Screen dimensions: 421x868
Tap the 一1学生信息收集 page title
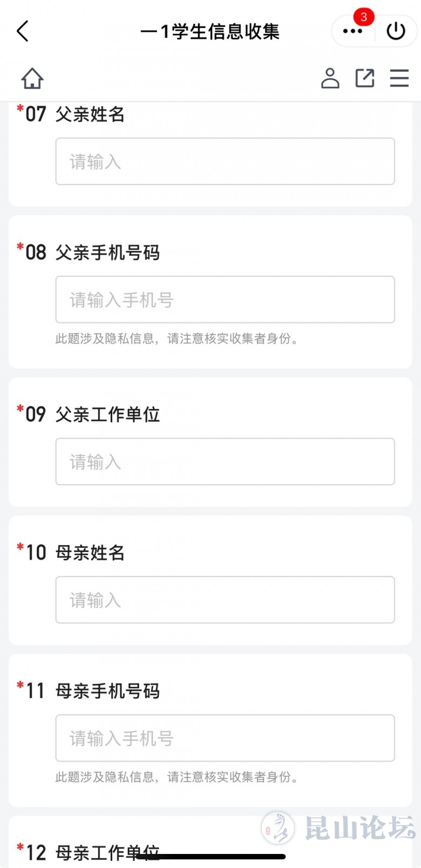tap(210, 31)
